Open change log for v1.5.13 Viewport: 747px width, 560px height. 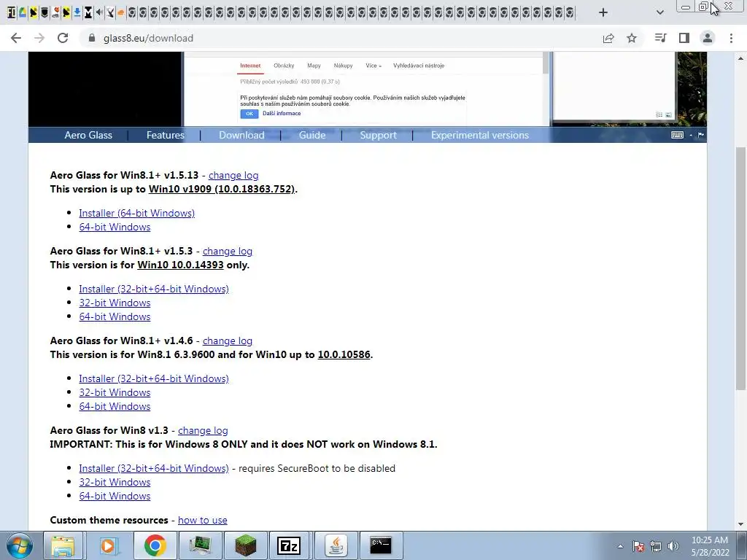(233, 175)
